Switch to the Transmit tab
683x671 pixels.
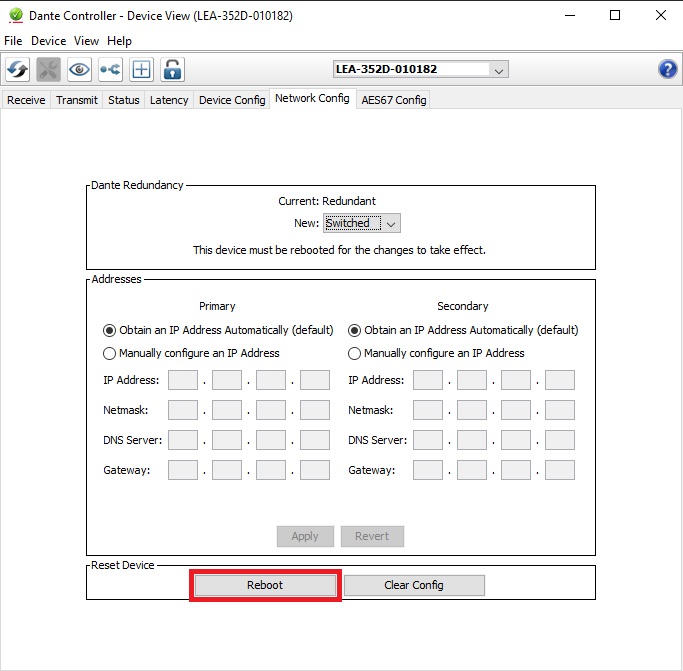(x=77, y=100)
